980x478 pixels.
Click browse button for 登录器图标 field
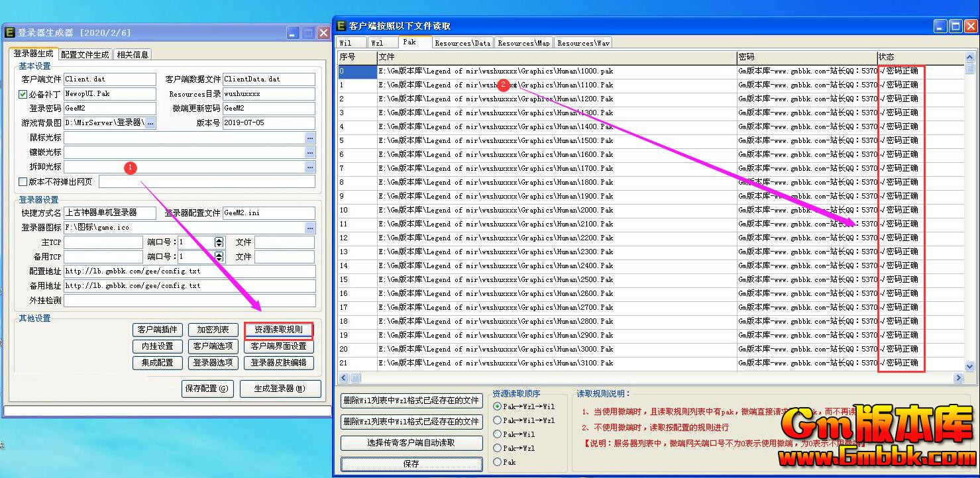[x=310, y=228]
